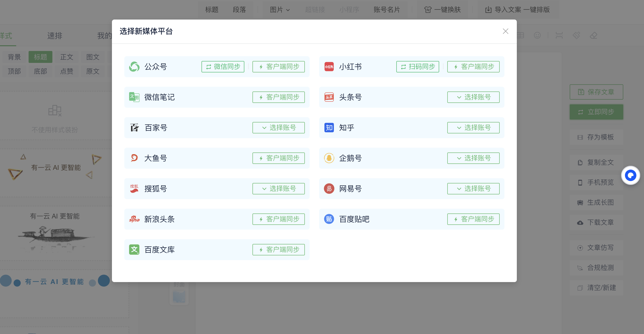Viewport: 644px width, 334px height.
Task: Open the floating blue chat assistant icon
Action: pyautogui.click(x=630, y=176)
